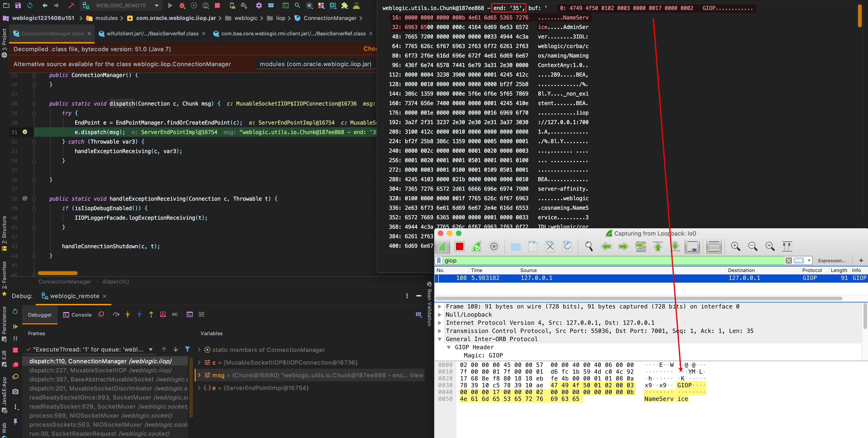Apply Wireshark display filter arrow button

(798, 260)
